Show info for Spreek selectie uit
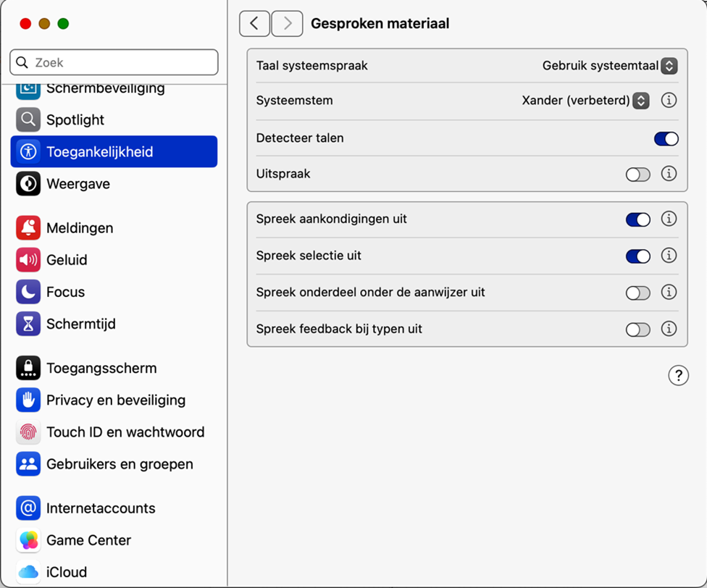Viewport: 707px width, 588px height. click(669, 256)
